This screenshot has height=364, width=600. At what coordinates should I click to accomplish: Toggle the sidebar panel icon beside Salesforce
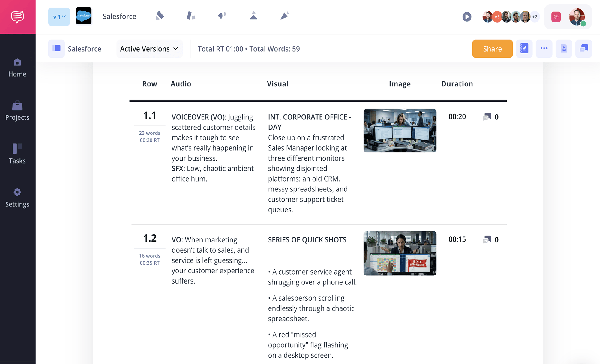tap(56, 49)
